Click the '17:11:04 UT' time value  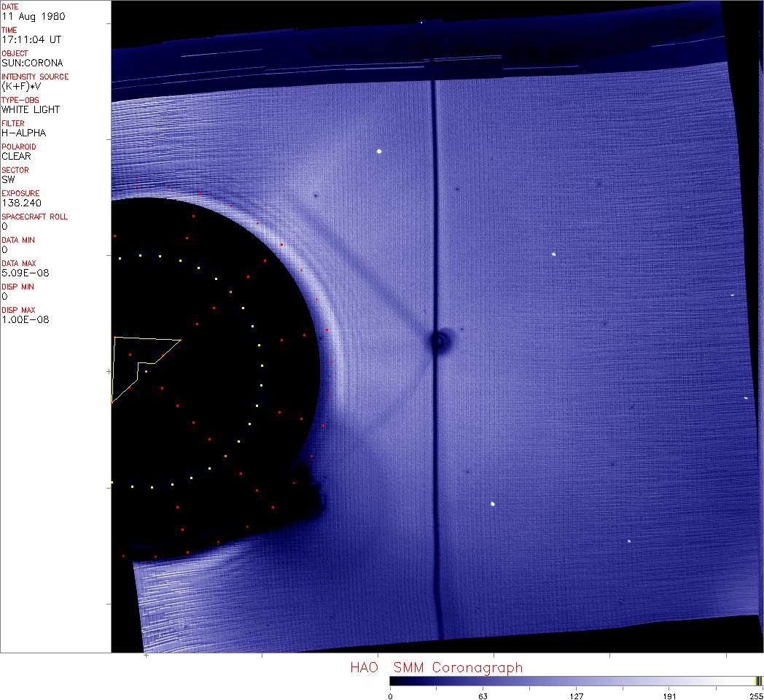pos(26,39)
